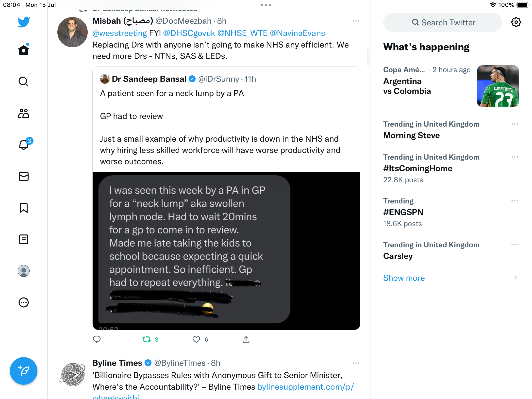Expand Show more trends
532x399 pixels.
404,278
